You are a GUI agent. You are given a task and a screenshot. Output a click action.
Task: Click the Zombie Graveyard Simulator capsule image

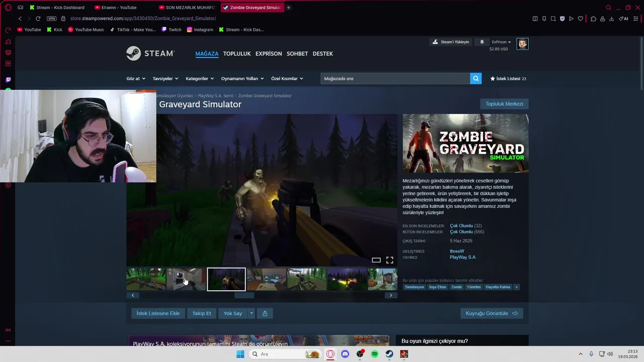pos(465,143)
